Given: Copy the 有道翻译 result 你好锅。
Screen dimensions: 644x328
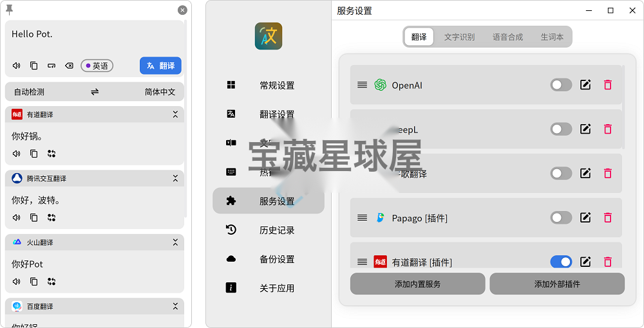Looking at the screenshot, I should coord(34,154).
